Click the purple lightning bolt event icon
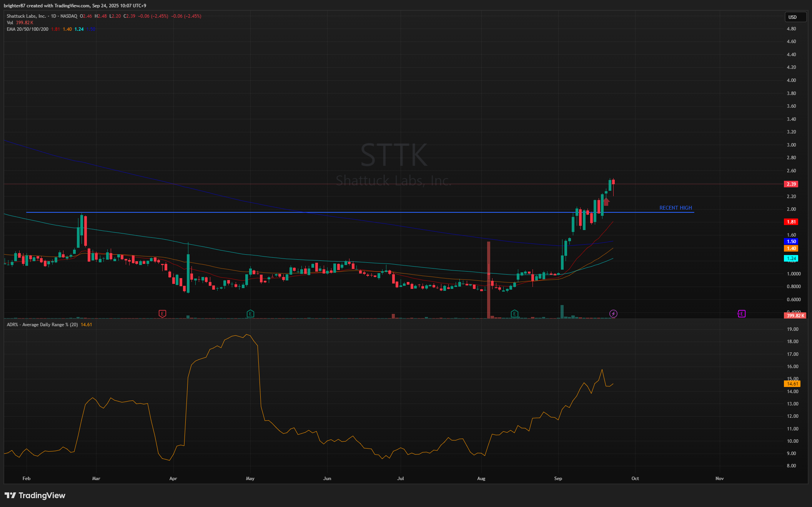Screen dimensions: 812x507 [613, 314]
